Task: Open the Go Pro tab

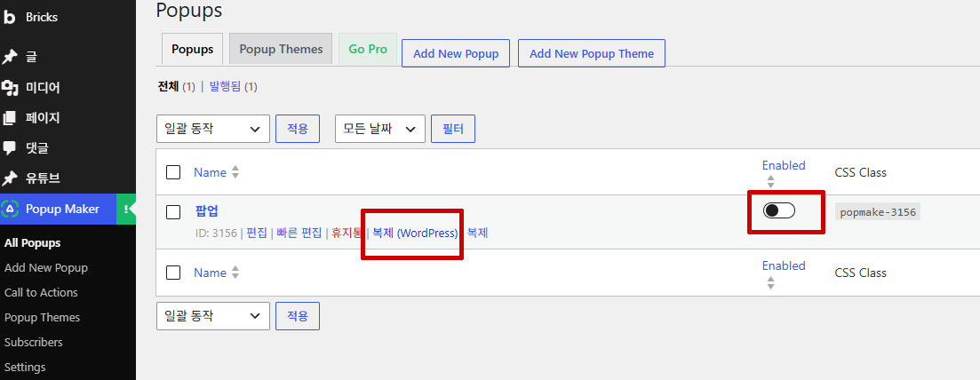Action: tap(368, 49)
